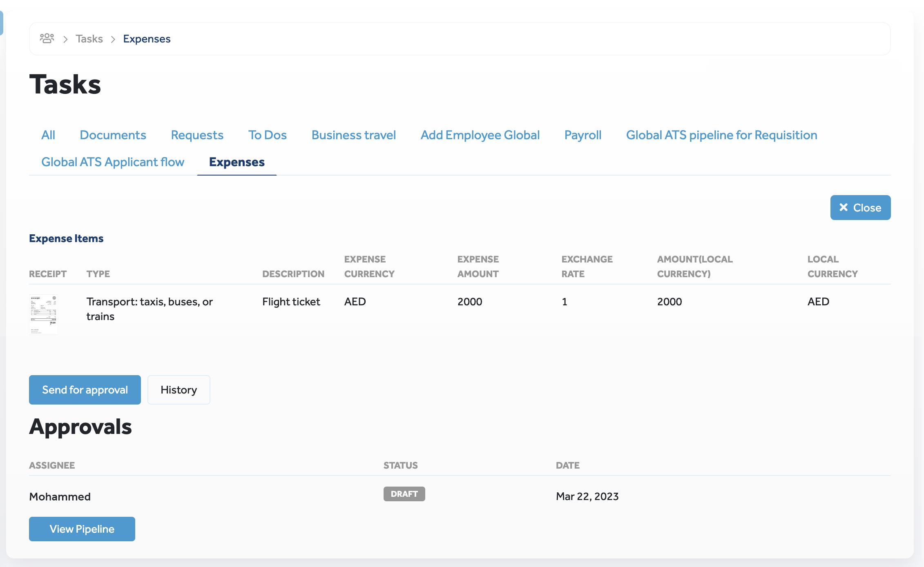Switch to Add Employee Global tab
The height and width of the screenshot is (567, 924).
click(x=480, y=135)
